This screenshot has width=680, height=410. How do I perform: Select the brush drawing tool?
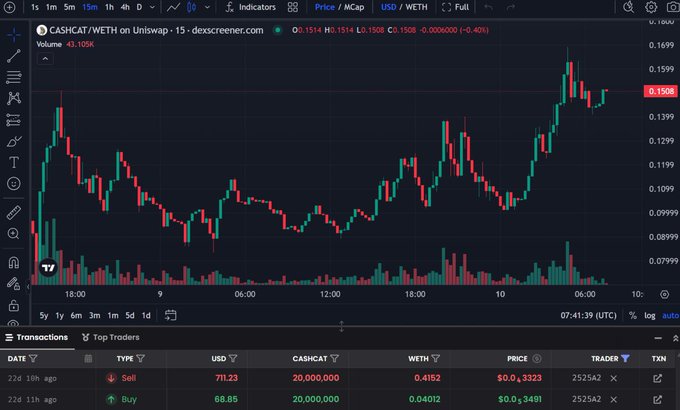13,141
